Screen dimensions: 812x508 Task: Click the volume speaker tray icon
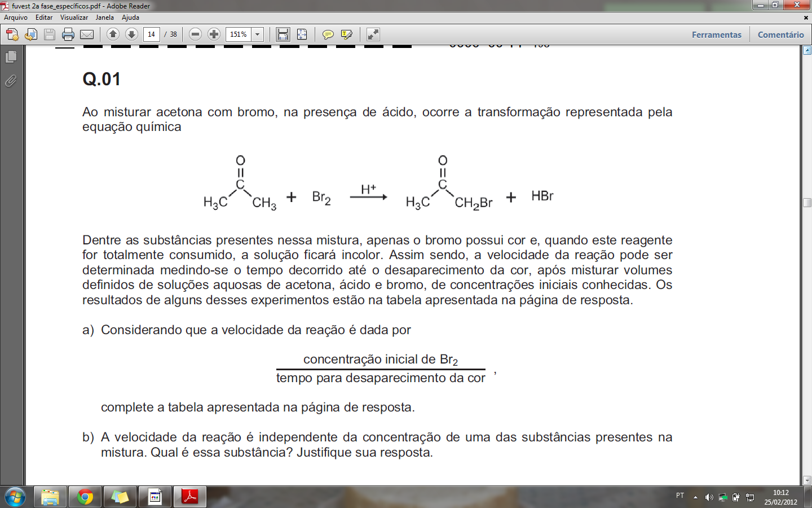coord(709,497)
